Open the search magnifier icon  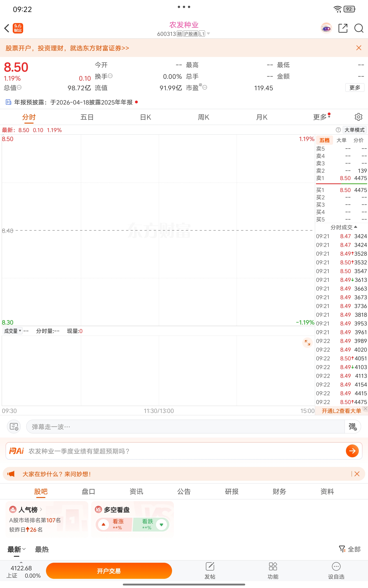359,28
